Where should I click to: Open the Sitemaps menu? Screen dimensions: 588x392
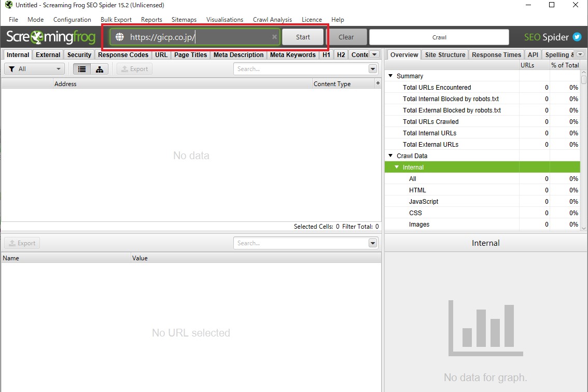[x=184, y=20]
